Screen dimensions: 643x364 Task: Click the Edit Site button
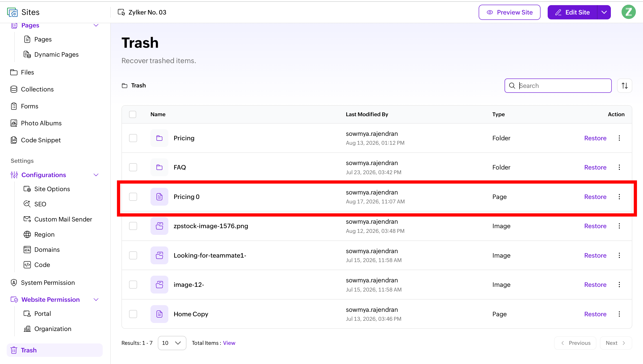pos(572,12)
